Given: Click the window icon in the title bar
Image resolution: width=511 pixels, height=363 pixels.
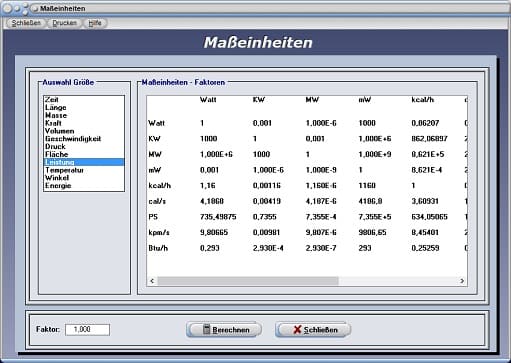Looking at the screenshot, I should 35,8.
